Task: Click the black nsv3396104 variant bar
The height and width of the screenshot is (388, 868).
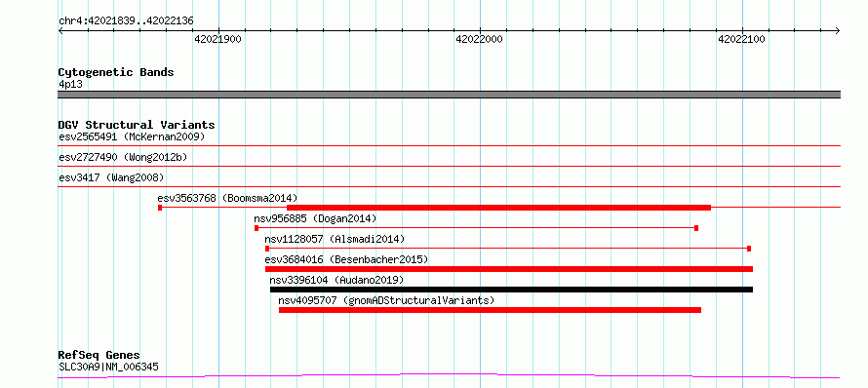Action: 511,290
